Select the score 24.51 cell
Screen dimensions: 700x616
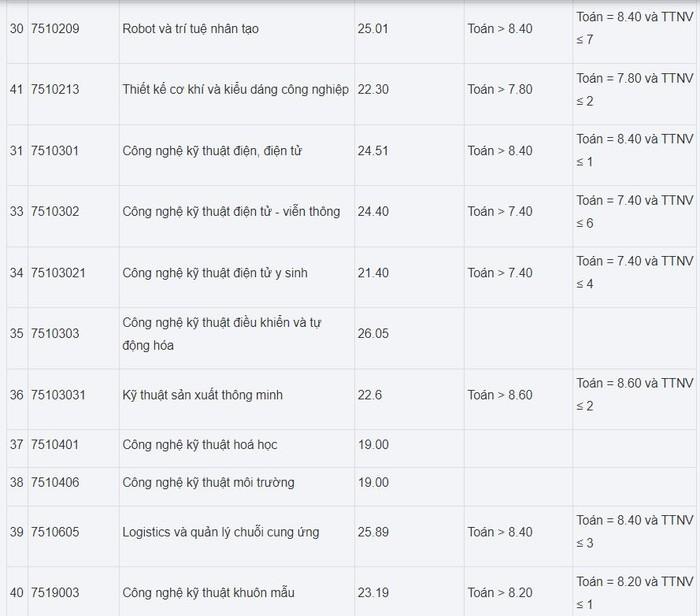[373, 151]
